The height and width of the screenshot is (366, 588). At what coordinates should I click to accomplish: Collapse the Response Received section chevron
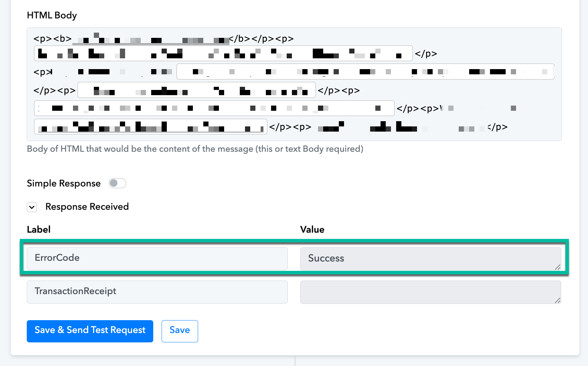[x=32, y=207]
